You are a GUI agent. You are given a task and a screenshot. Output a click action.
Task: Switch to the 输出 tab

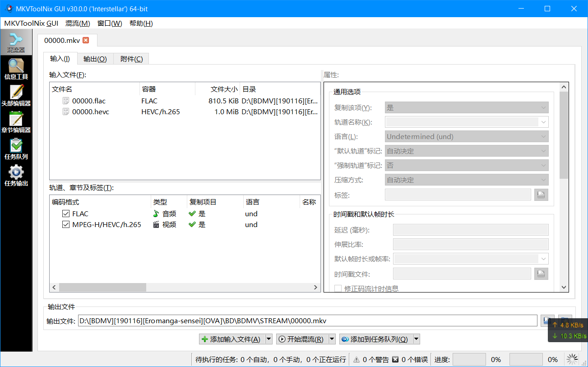[x=95, y=59]
